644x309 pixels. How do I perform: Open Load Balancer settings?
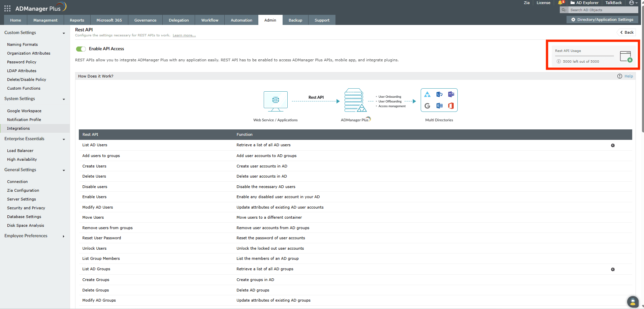tap(20, 151)
